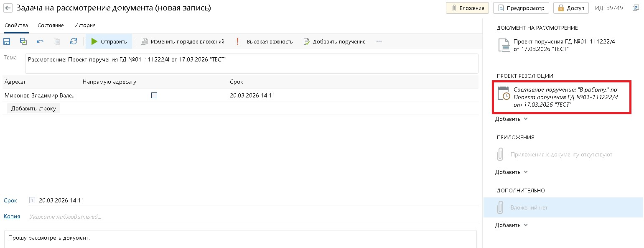644x248 pixels.
Task: Open the Копия link
Action: pos(12,216)
